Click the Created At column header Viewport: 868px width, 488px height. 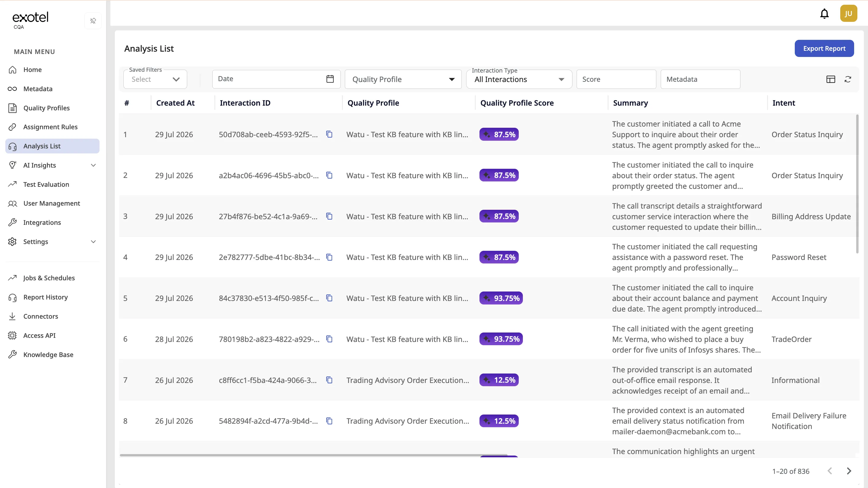coord(175,103)
